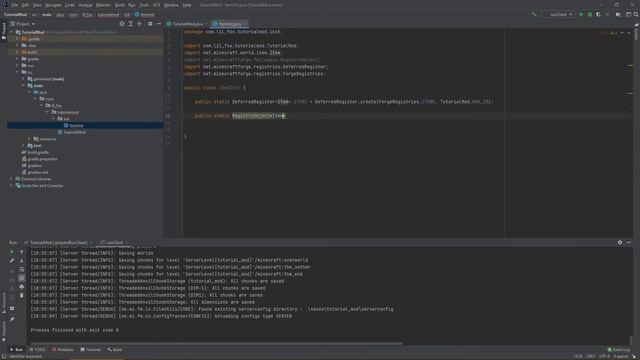Click down arrow in Run console toolbar

pos(22,260)
